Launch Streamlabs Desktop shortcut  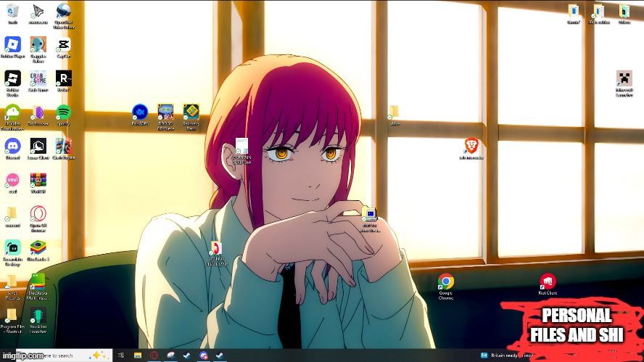[x=13, y=252]
